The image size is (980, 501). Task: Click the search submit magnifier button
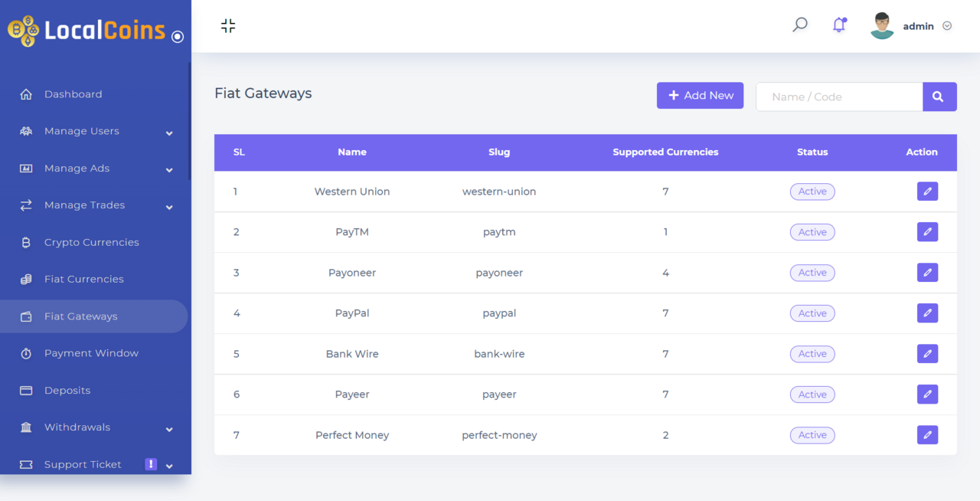pos(939,97)
